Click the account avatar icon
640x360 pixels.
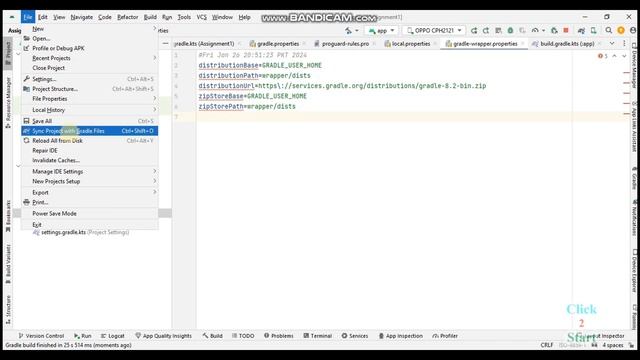(x=633, y=31)
